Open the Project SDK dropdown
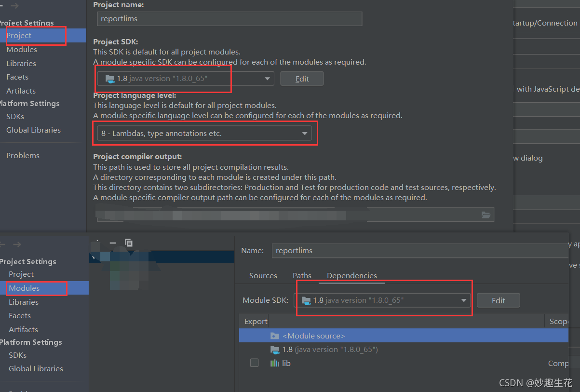The image size is (580, 392). (267, 79)
